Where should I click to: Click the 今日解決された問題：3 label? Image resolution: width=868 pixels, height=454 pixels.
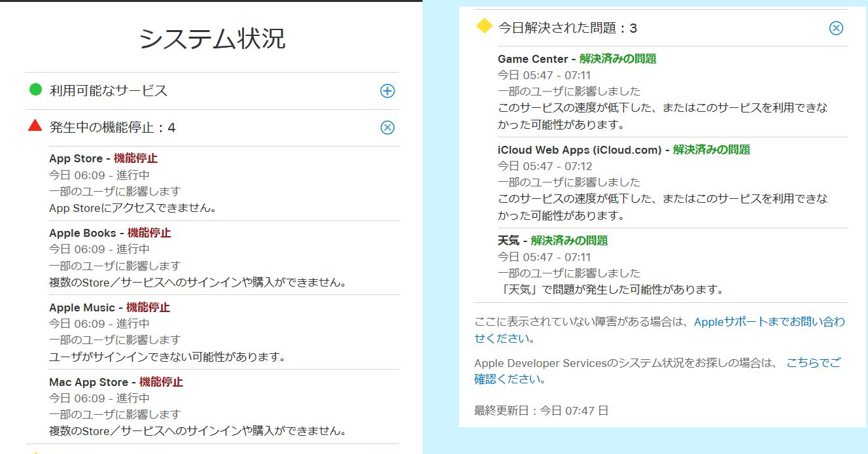pyautogui.click(x=567, y=28)
